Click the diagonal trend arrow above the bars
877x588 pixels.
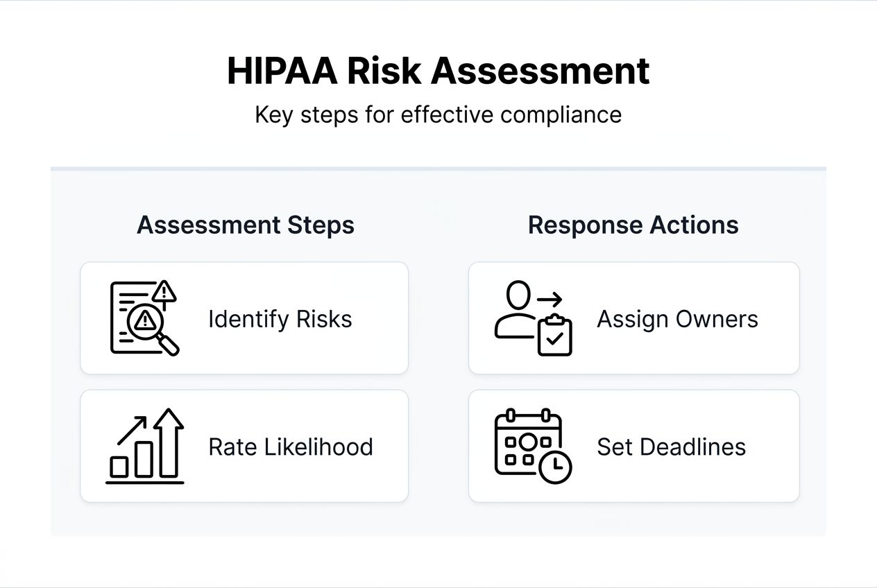coord(132,430)
